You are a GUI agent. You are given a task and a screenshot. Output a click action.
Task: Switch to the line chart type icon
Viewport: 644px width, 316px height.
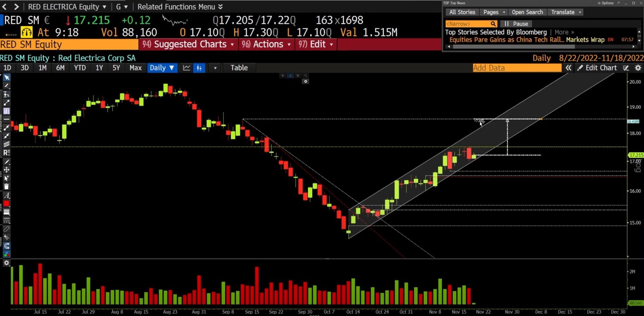186,68
